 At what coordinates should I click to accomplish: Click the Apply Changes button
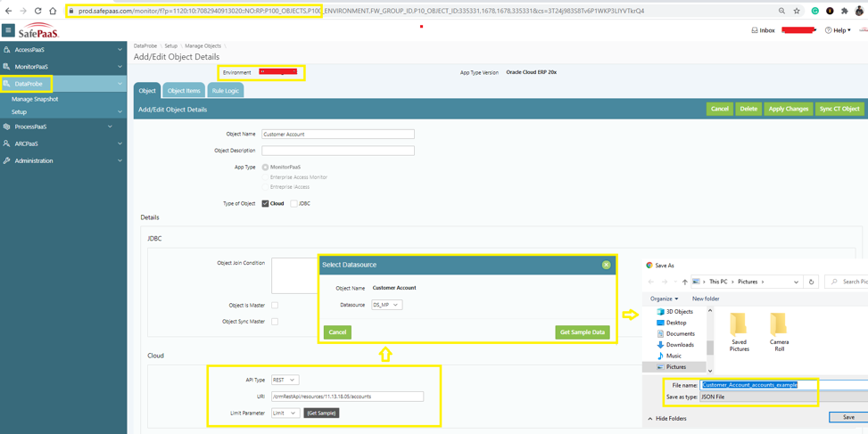tap(789, 109)
